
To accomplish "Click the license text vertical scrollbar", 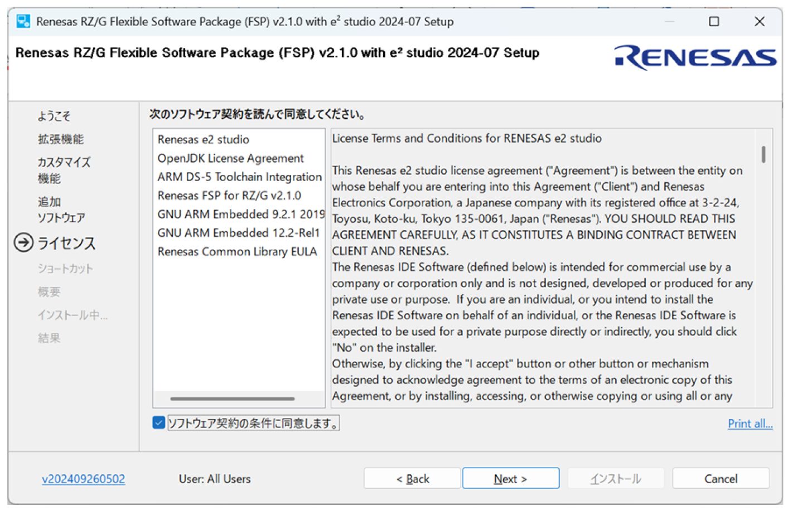I will pyautogui.click(x=763, y=154).
